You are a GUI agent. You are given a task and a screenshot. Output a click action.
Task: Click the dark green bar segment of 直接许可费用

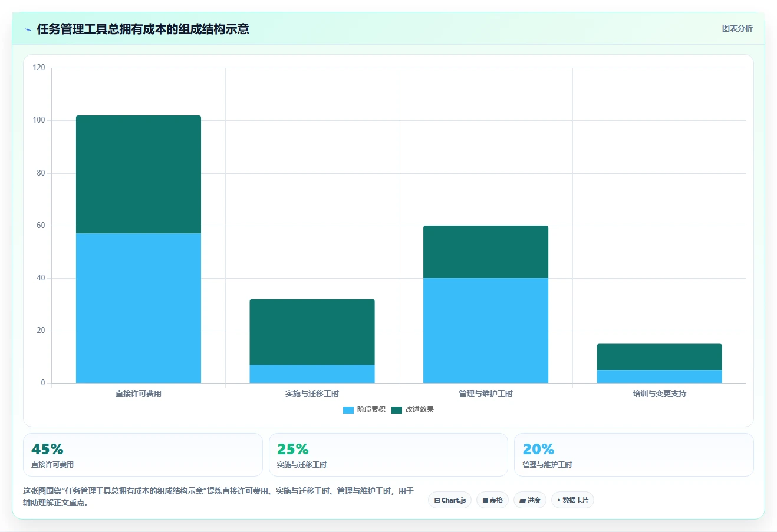point(139,174)
